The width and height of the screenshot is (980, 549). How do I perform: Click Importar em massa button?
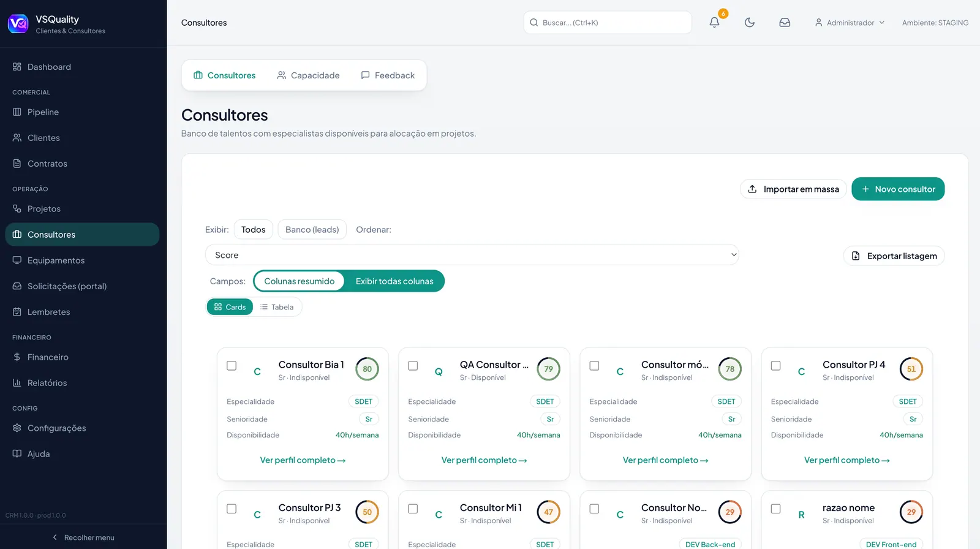coord(793,189)
